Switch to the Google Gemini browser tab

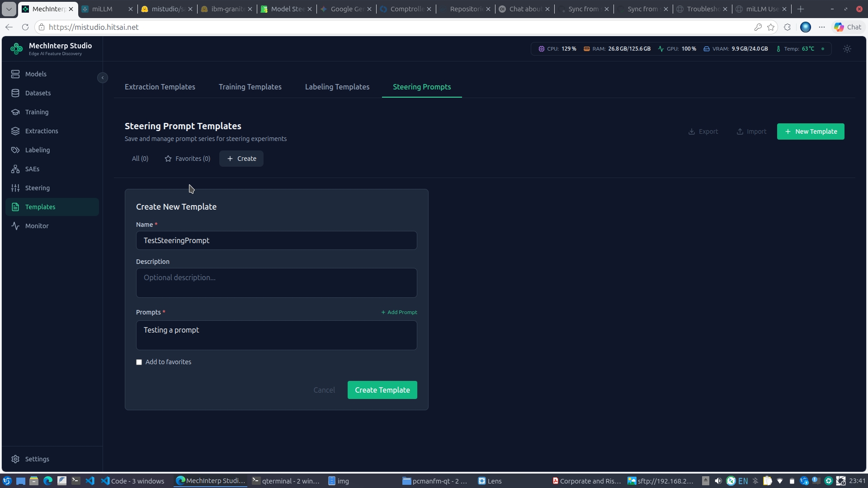(x=347, y=9)
